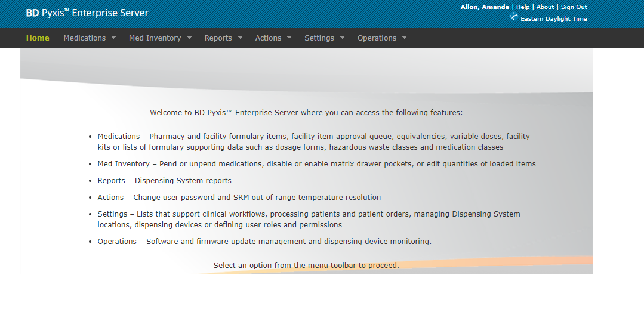Expand the Actions dropdown arrow
This screenshot has width=644, height=324.
coord(289,38)
